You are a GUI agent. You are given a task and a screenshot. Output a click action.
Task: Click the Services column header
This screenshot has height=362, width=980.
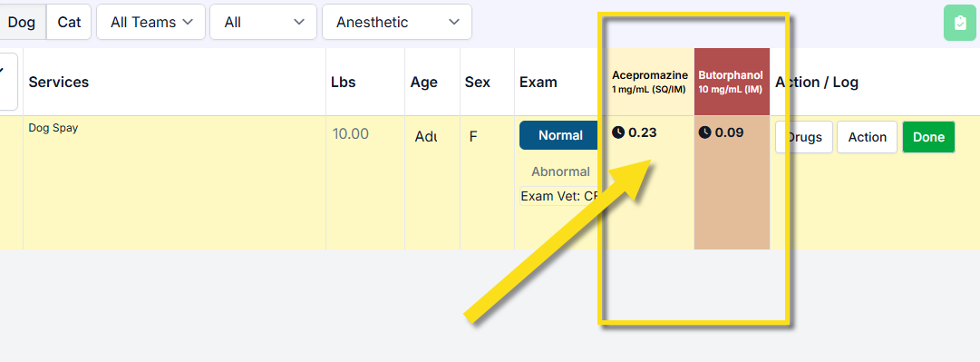pos(59,82)
